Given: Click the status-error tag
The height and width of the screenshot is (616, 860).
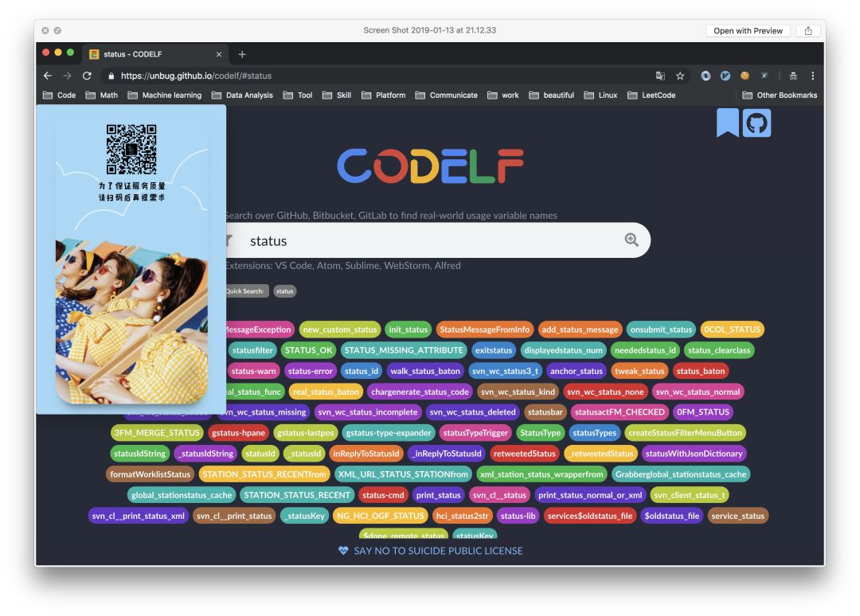Looking at the screenshot, I should click(x=311, y=371).
